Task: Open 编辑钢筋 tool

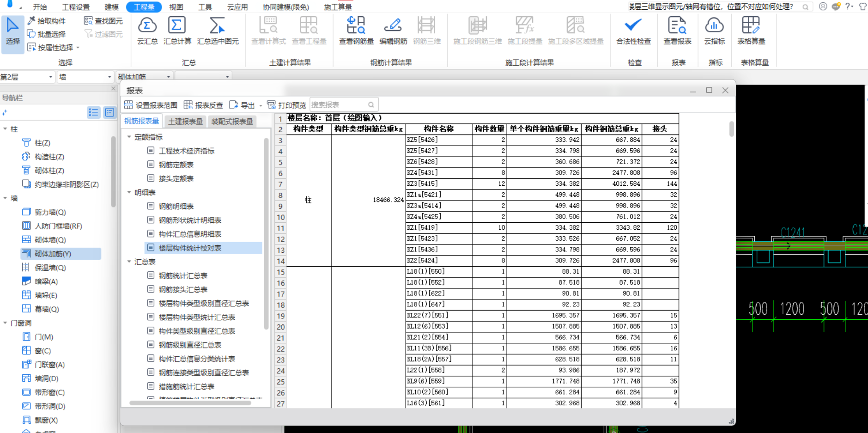Action: coord(393,30)
